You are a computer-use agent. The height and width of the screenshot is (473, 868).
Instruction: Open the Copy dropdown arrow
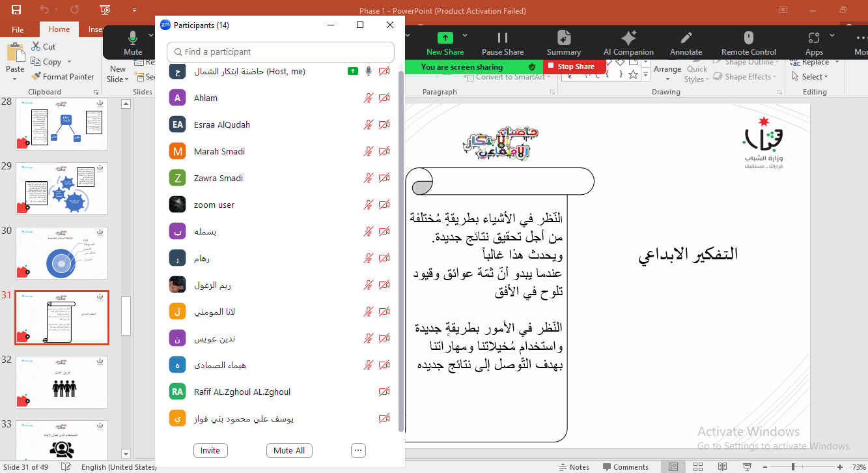(67, 62)
